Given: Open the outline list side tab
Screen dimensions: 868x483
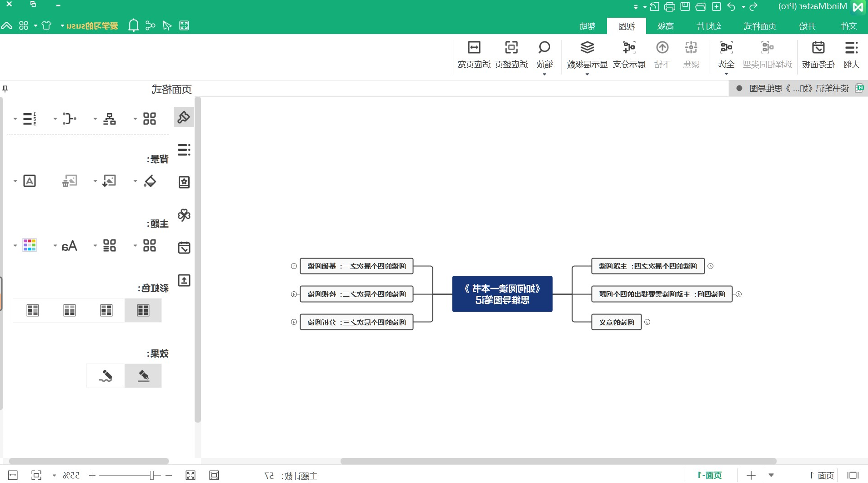Looking at the screenshot, I should (184, 150).
